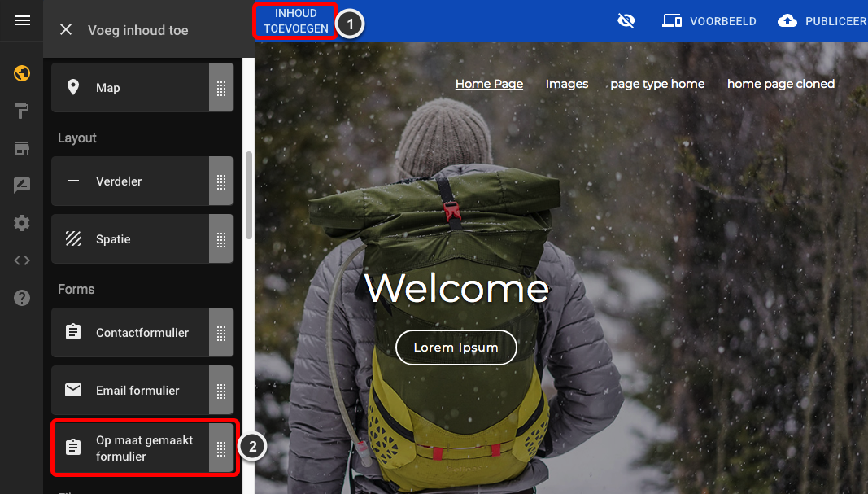This screenshot has height=494, width=868.
Task: Click INHOUD TOEVOEGEN button
Action: point(295,21)
